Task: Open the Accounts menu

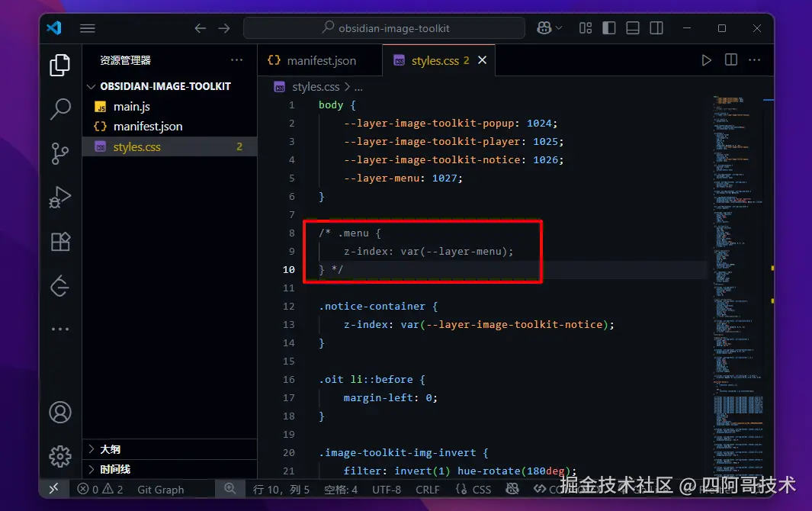Action: (60, 413)
